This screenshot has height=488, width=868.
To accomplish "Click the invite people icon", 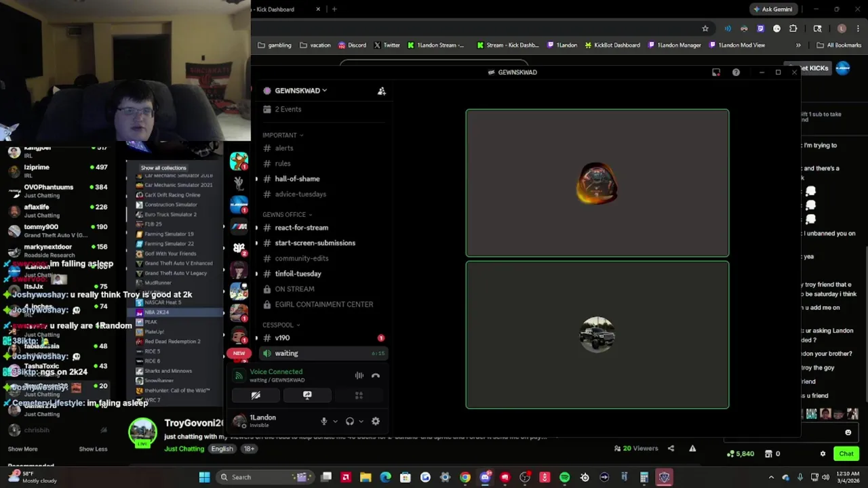I will coord(381,91).
